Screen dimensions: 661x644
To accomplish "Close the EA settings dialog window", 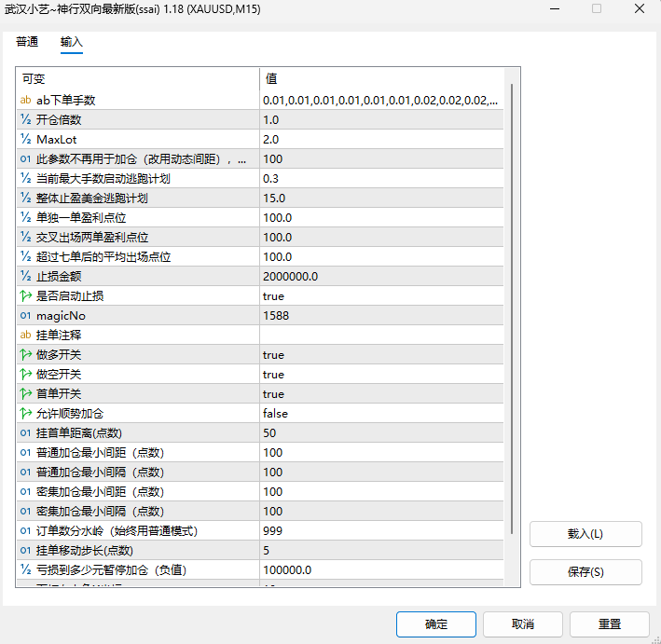I will coord(639,8).
